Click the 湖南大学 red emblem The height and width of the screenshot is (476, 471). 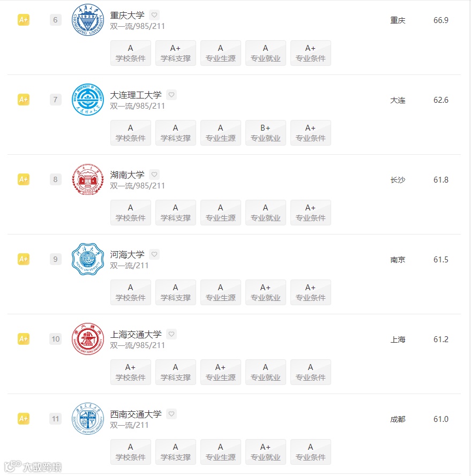click(88, 179)
